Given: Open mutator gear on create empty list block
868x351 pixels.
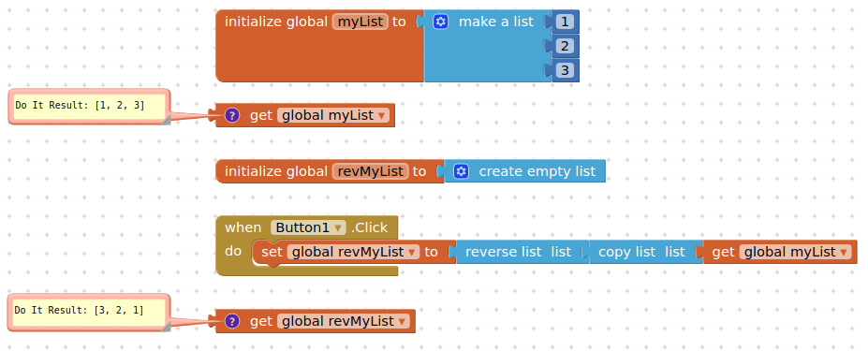Looking at the screenshot, I should tap(461, 171).
